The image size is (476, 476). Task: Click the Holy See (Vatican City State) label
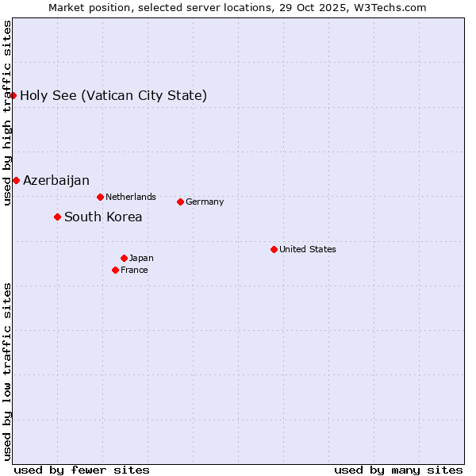pyautogui.click(x=113, y=96)
